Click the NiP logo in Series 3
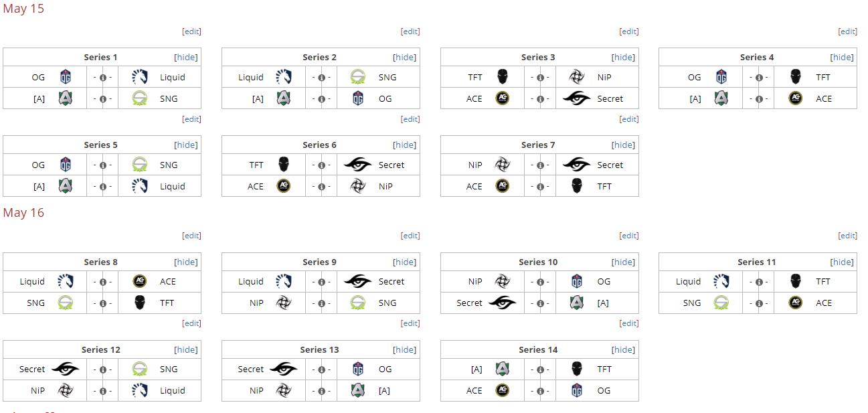Viewport: 868px width, 413px height. pyautogui.click(x=576, y=77)
